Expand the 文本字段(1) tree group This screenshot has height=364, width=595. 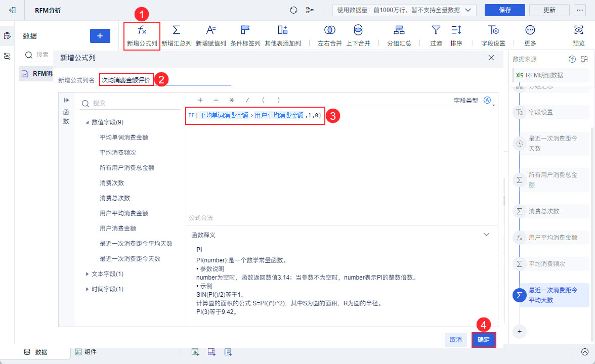[87, 274]
